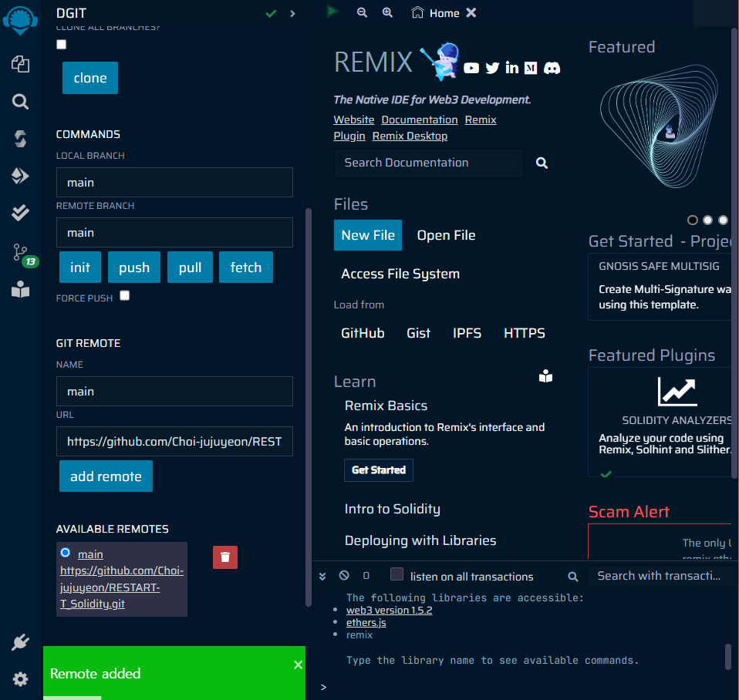Click the Local Branch input field
The width and height of the screenshot is (739, 700).
174,182
